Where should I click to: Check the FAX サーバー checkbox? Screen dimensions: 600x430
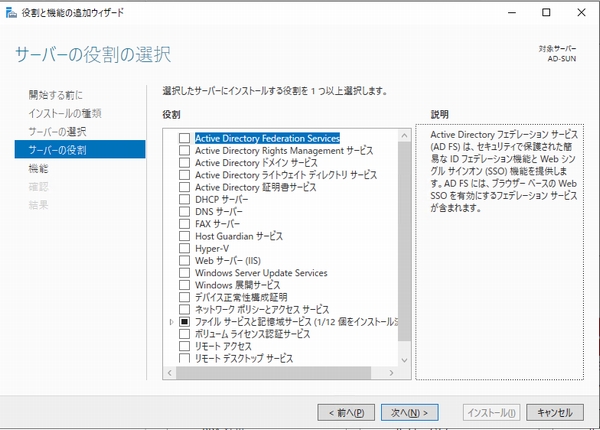[x=184, y=224]
